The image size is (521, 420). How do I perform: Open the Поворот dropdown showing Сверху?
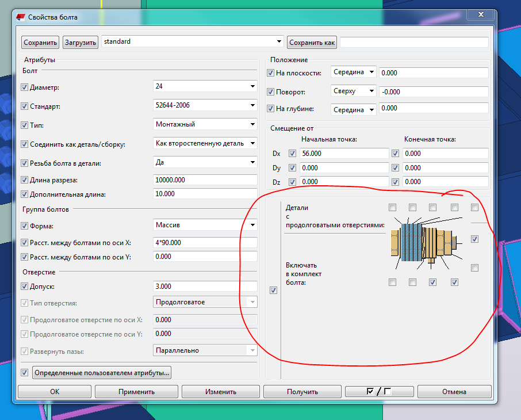tap(371, 91)
